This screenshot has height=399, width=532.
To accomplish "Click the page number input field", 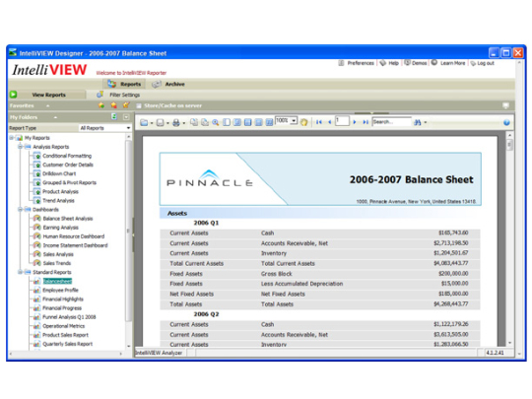I will pos(342,121).
